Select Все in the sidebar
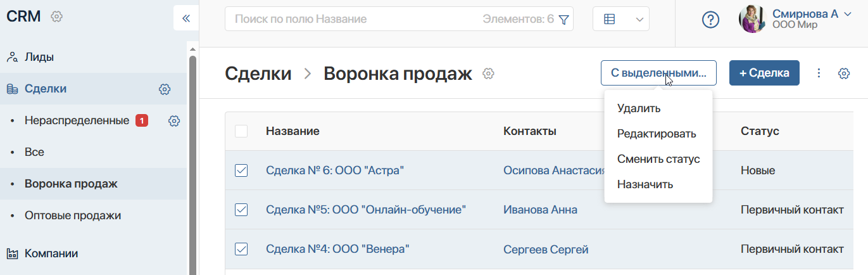This screenshot has width=868, height=275. [34, 152]
